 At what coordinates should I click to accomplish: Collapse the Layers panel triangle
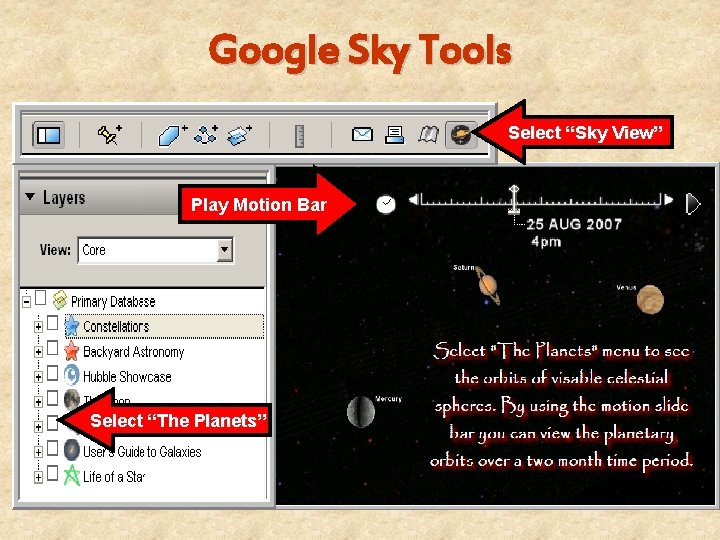tap(30, 197)
